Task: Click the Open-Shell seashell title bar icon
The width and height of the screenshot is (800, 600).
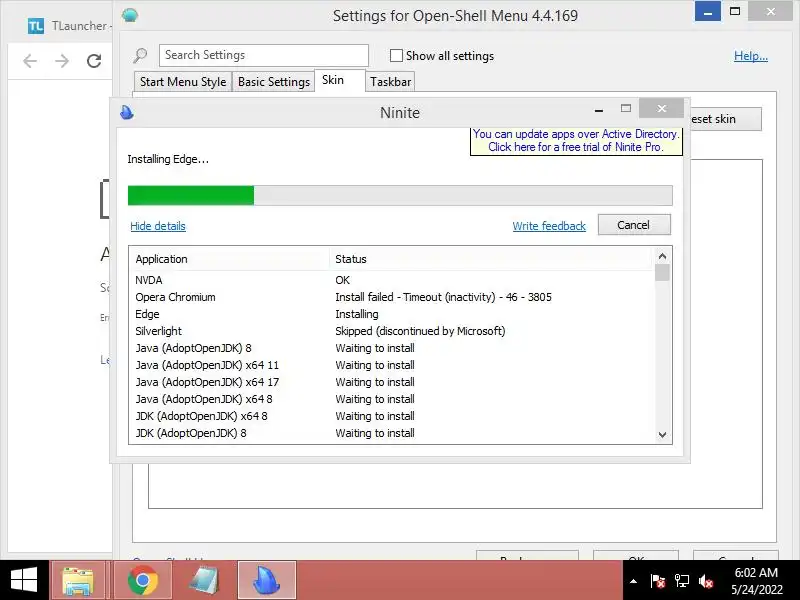Action: coord(130,15)
